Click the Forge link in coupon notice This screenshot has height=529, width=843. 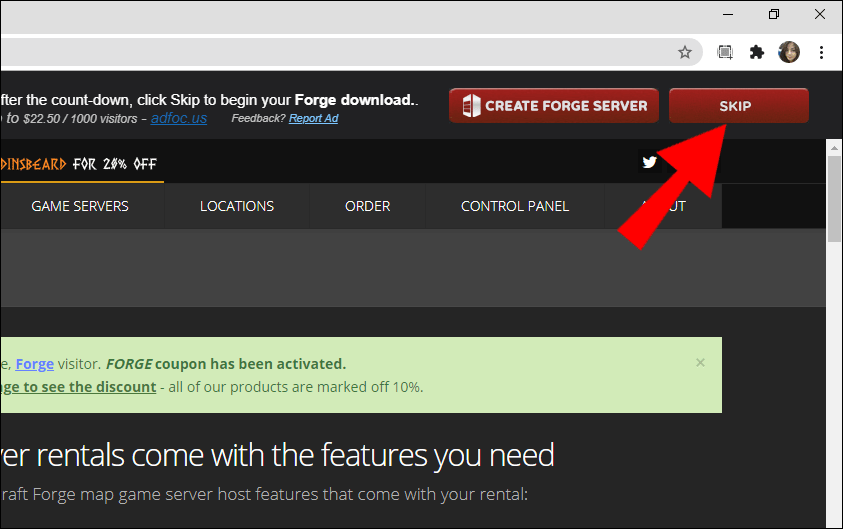[x=34, y=364]
